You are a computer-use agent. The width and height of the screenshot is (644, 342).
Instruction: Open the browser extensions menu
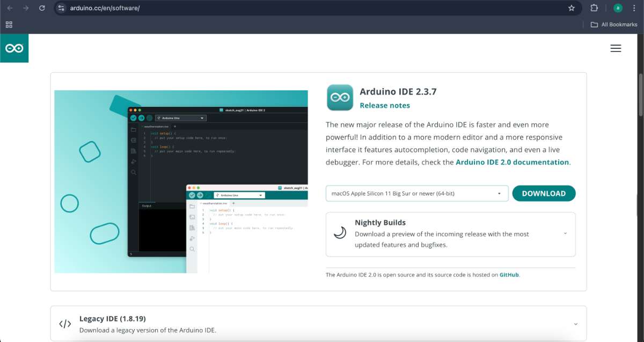(x=594, y=8)
